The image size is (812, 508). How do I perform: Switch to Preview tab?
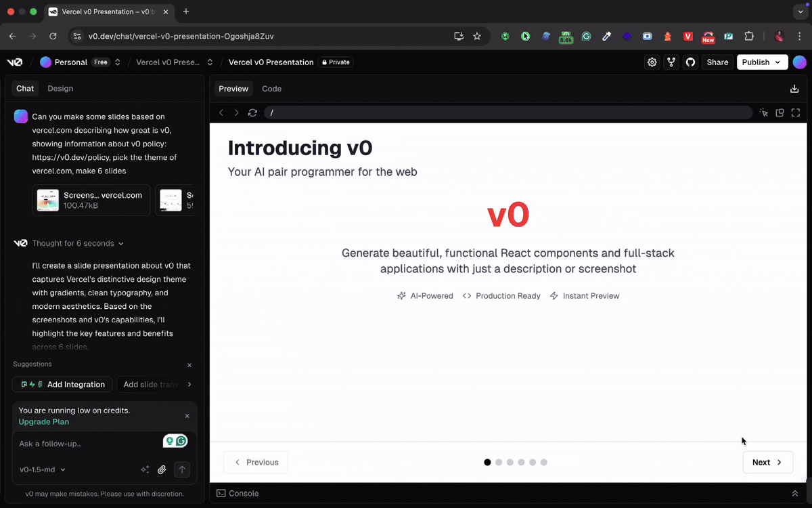click(x=233, y=89)
